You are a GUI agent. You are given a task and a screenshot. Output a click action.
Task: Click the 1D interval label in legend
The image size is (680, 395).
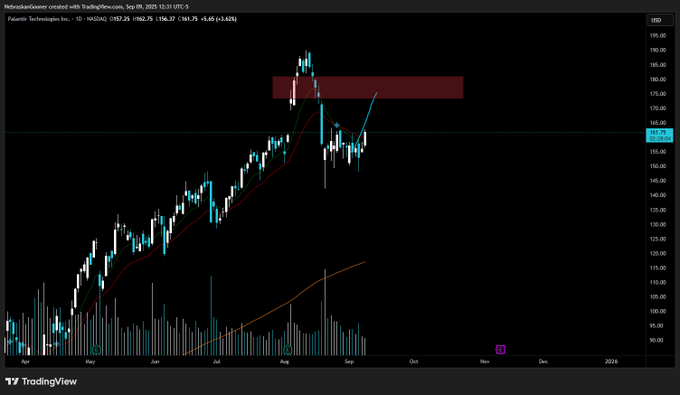click(79, 19)
